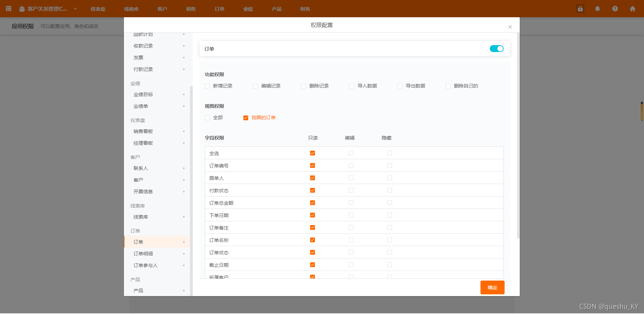The width and height of the screenshot is (644, 314).
Task: Click the 确定 confirm button
Action: point(492,287)
